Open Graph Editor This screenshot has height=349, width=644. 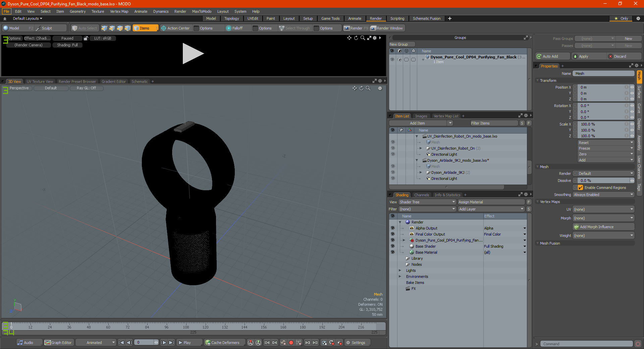click(x=58, y=343)
